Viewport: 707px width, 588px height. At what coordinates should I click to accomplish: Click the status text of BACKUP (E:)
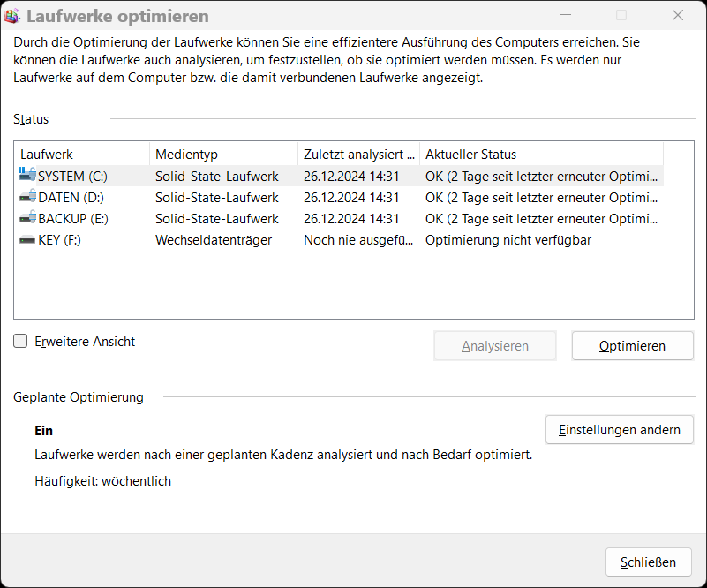(x=541, y=218)
